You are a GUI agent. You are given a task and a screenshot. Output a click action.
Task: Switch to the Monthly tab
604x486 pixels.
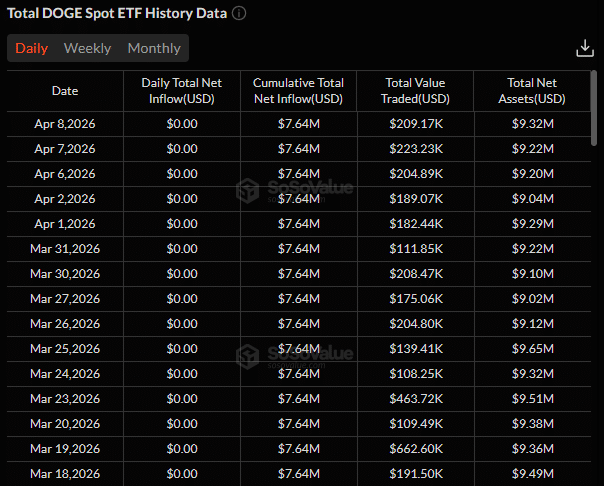tap(154, 48)
